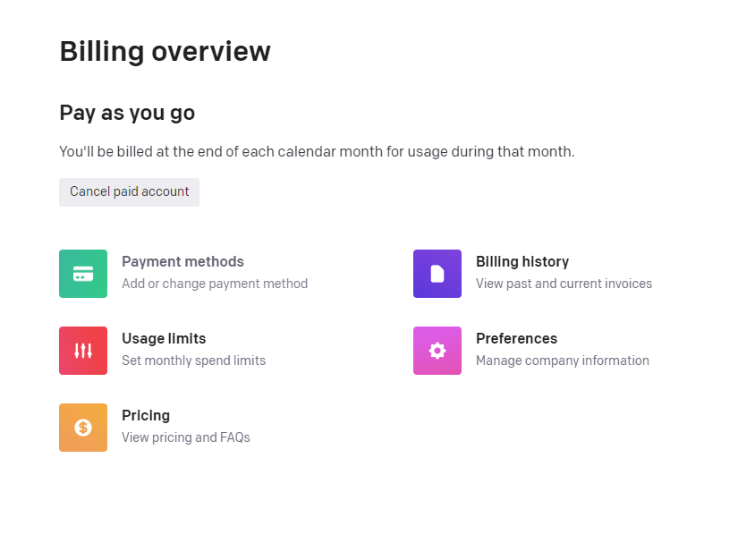View Pricing and FAQs

click(146, 415)
